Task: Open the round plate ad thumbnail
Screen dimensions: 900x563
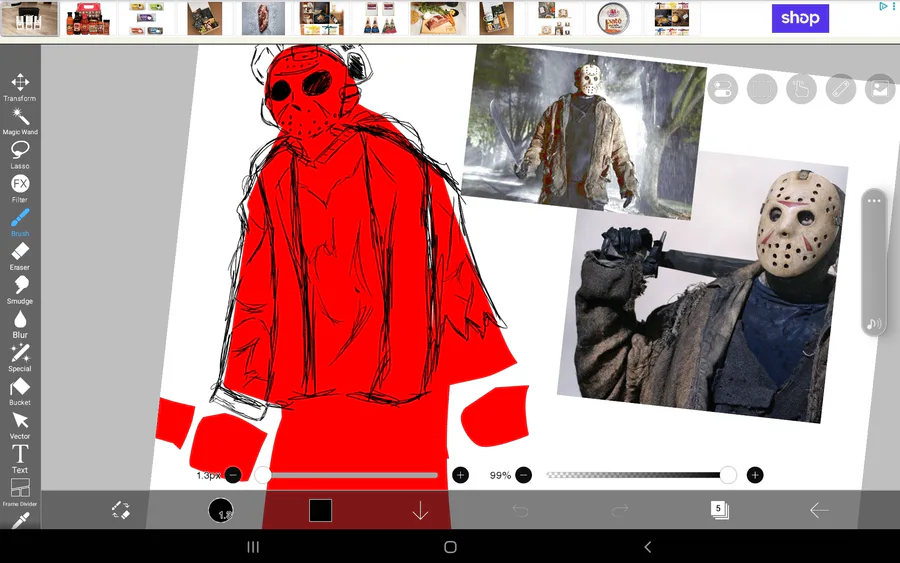Action: pos(613,18)
